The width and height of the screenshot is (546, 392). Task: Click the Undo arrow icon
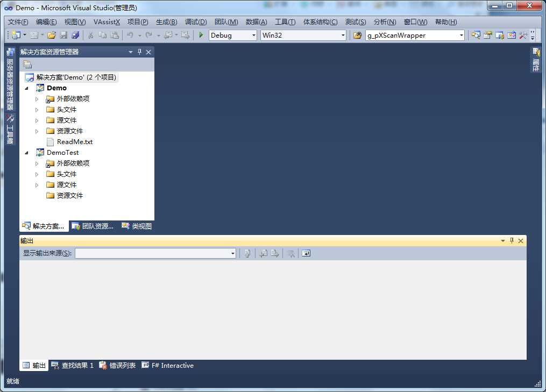[130, 35]
